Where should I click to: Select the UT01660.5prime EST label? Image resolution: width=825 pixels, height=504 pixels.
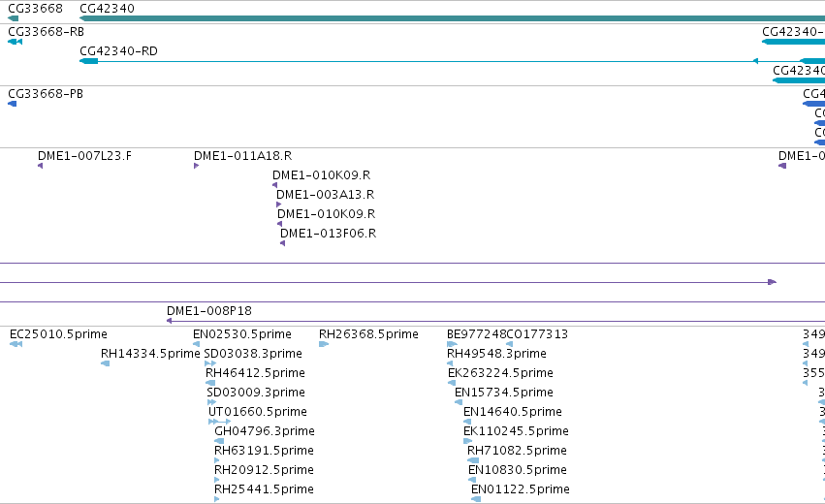coord(258,411)
